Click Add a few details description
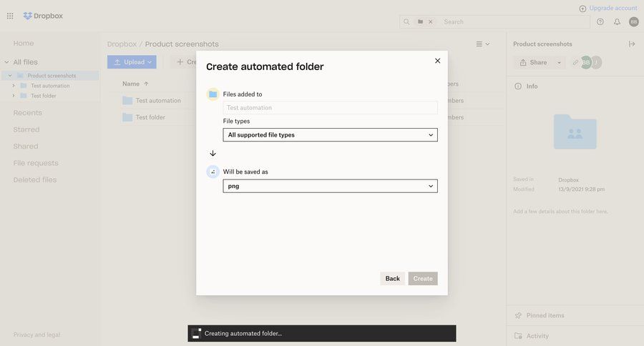 (x=560, y=212)
